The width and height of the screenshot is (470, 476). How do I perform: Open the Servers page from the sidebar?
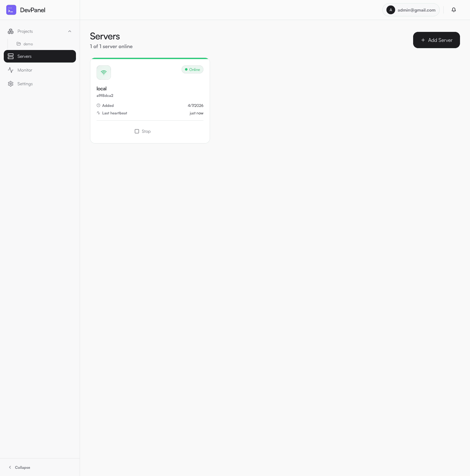(x=24, y=56)
